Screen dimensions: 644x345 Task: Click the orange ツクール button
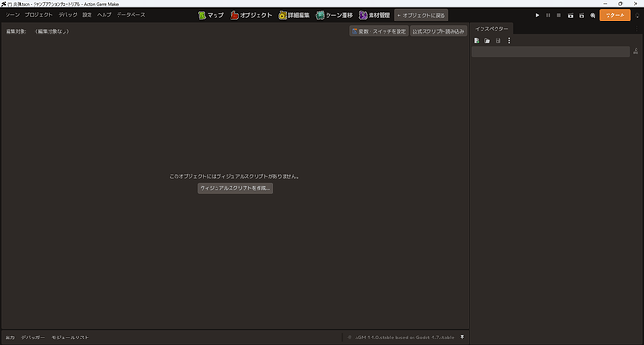[x=615, y=15]
